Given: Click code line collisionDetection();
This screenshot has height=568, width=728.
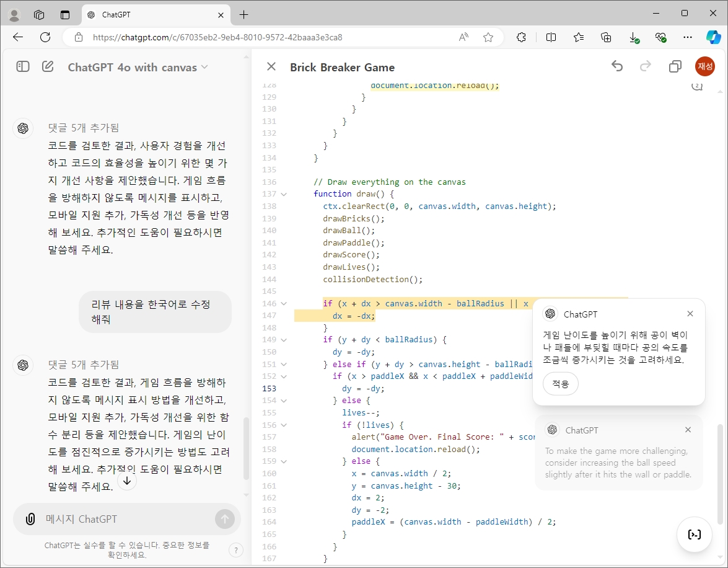Looking at the screenshot, I should pyautogui.click(x=373, y=280).
